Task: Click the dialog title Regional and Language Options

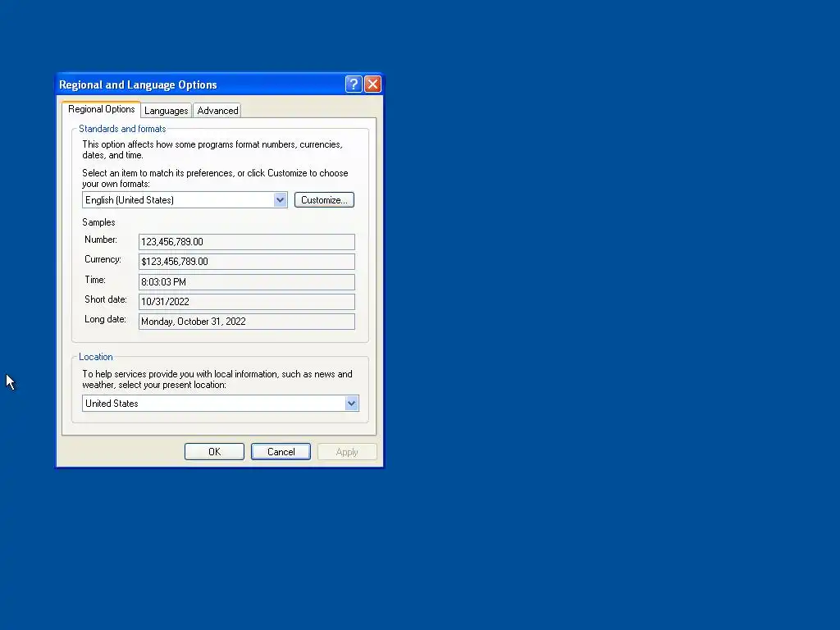Action: pos(138,84)
